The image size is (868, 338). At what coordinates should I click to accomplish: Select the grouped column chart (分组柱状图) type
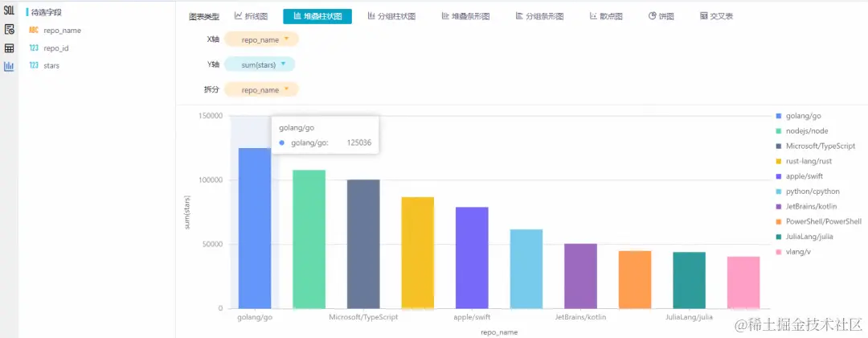tap(391, 16)
